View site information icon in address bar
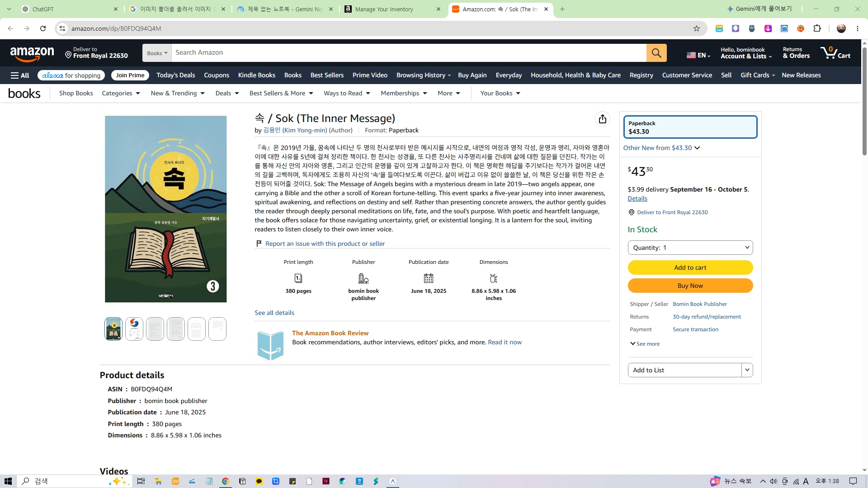 pos(62,28)
